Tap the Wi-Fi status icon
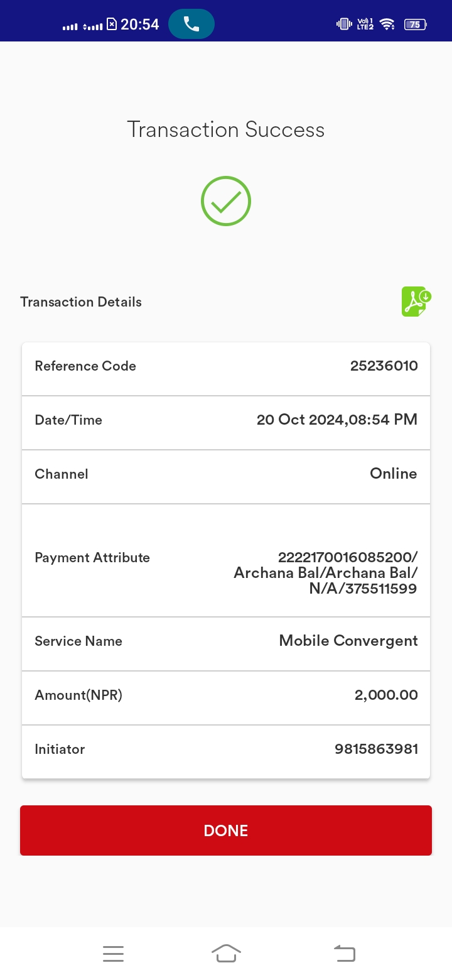The image size is (452, 980). (387, 24)
